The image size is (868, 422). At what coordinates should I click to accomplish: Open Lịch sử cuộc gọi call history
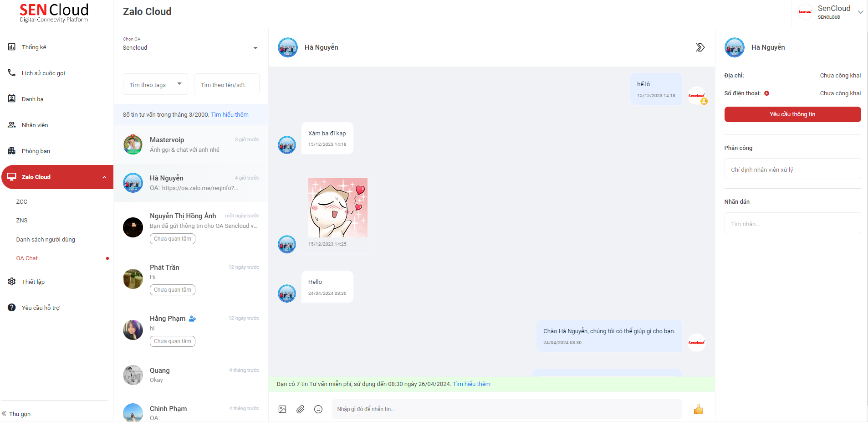43,73
